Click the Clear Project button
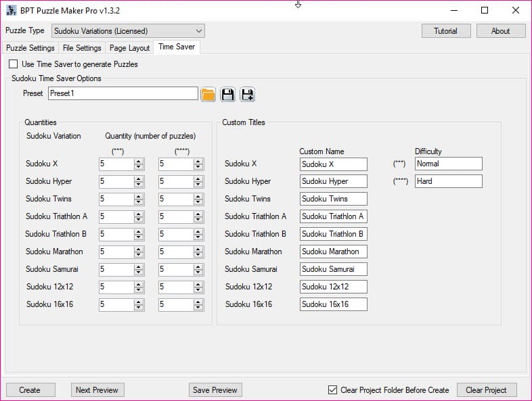Viewport: 532px width, 401px height. [487, 390]
